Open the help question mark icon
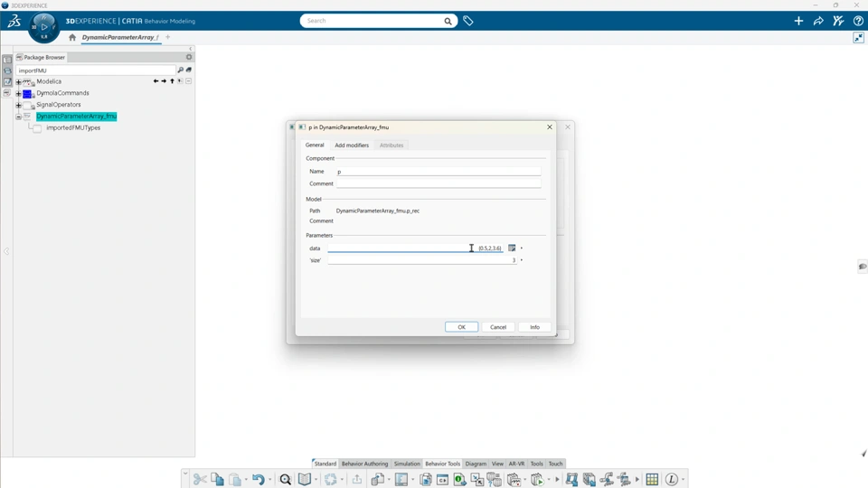 click(858, 21)
